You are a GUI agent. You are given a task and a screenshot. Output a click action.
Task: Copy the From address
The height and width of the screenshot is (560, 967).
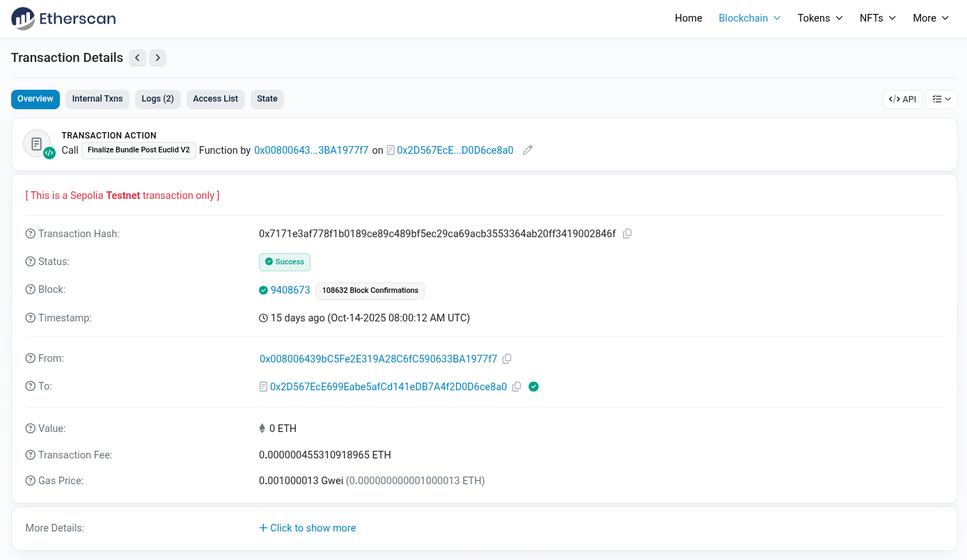[507, 358]
